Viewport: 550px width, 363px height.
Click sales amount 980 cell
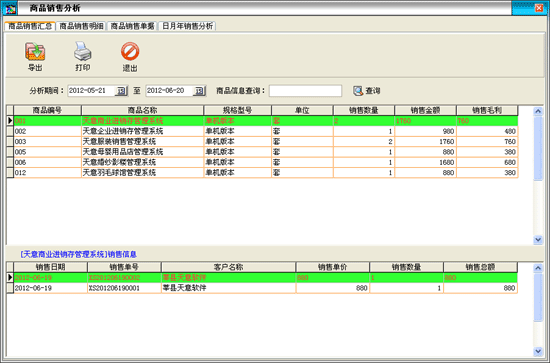point(425,131)
